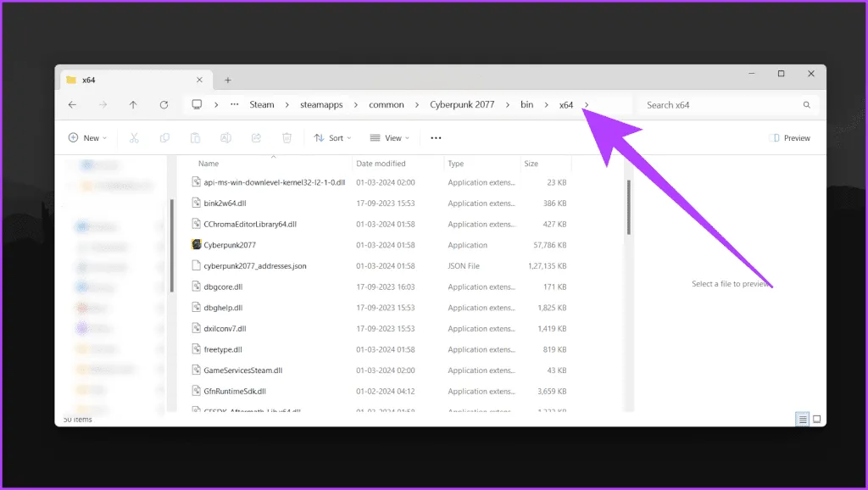
Task: Sort files by Date modified column
Action: tap(381, 164)
